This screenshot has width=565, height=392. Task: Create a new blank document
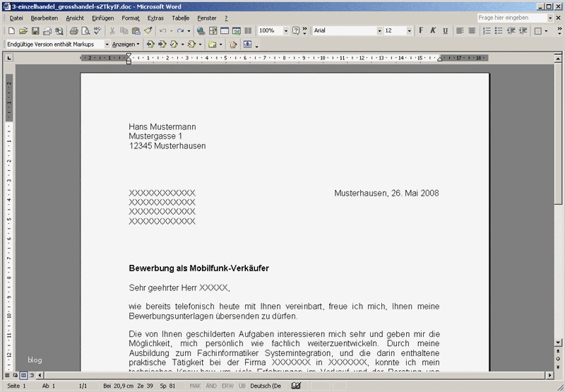[11, 31]
